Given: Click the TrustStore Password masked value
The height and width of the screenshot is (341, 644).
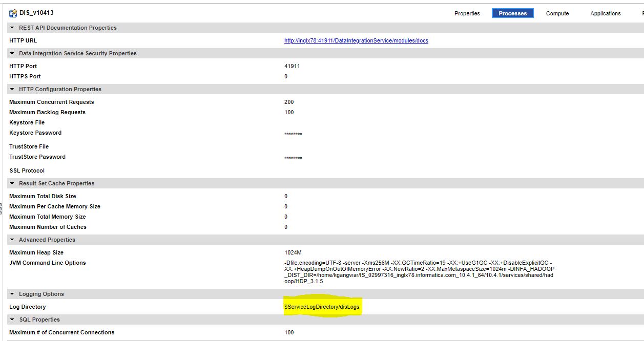Looking at the screenshot, I should (293, 158).
